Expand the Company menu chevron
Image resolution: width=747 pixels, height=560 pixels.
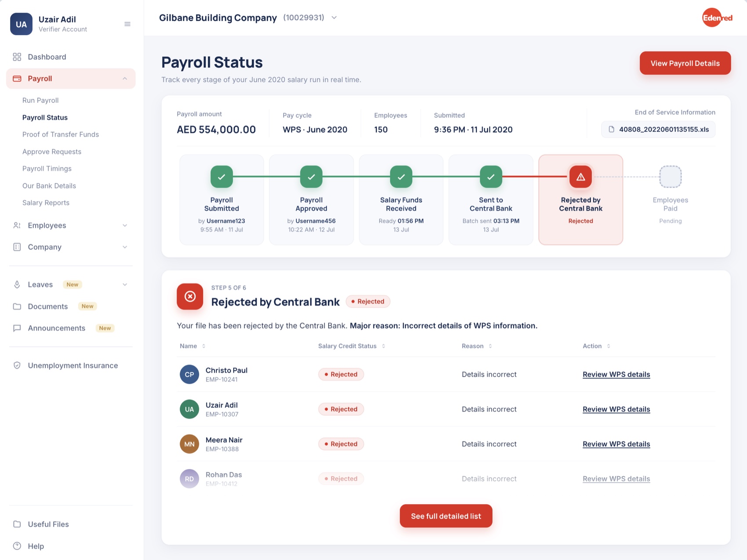click(125, 247)
